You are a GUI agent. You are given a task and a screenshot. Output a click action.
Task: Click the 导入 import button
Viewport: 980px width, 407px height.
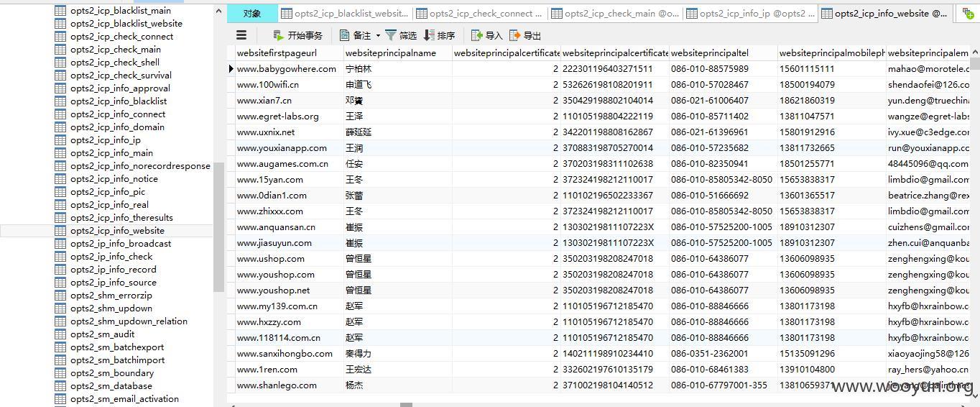[487, 35]
